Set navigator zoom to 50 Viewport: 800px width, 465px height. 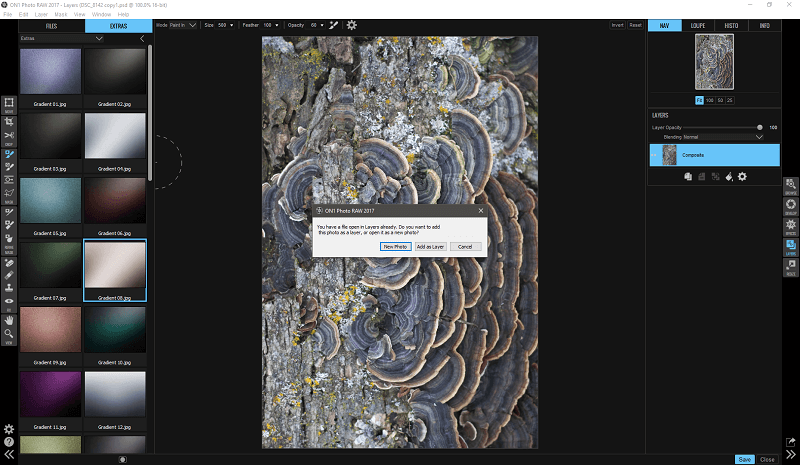(x=720, y=100)
